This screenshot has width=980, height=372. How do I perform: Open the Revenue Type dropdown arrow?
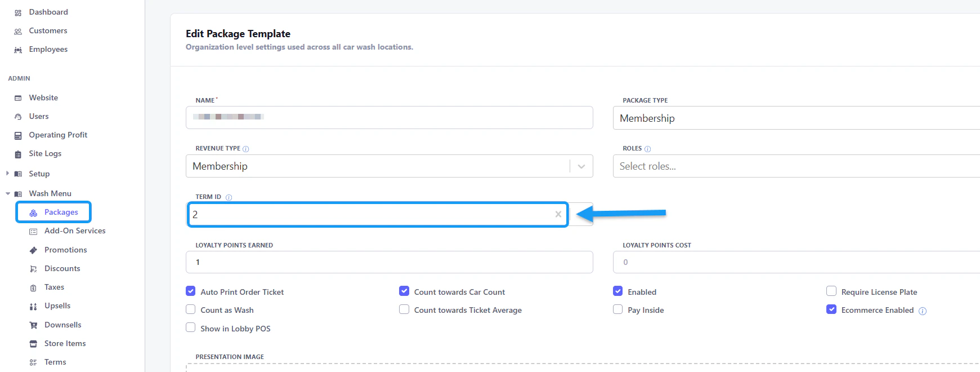pyautogui.click(x=581, y=166)
